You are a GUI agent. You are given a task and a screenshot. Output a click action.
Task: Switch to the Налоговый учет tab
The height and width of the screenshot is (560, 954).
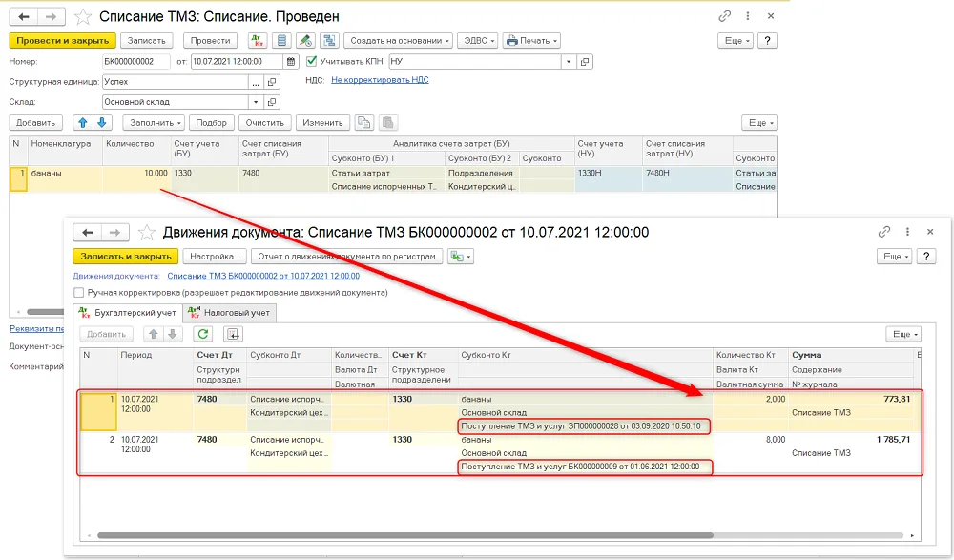[230, 313]
